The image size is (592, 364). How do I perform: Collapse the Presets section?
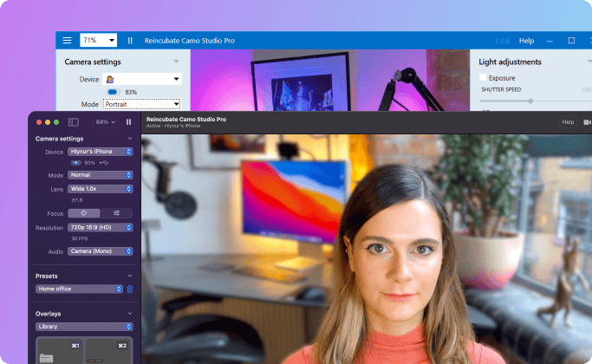tap(130, 276)
